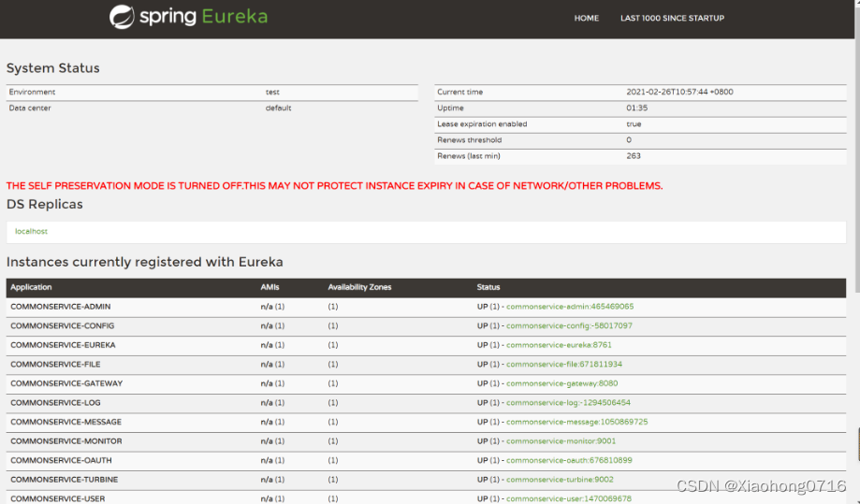Select COMMONSERVICE-MONITOR application name
The height and width of the screenshot is (504, 860).
click(66, 441)
